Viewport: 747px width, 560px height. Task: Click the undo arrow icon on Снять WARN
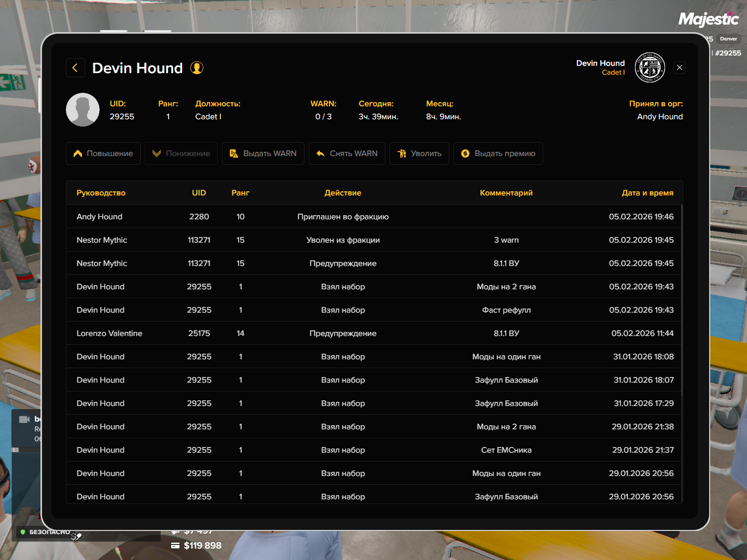321,153
